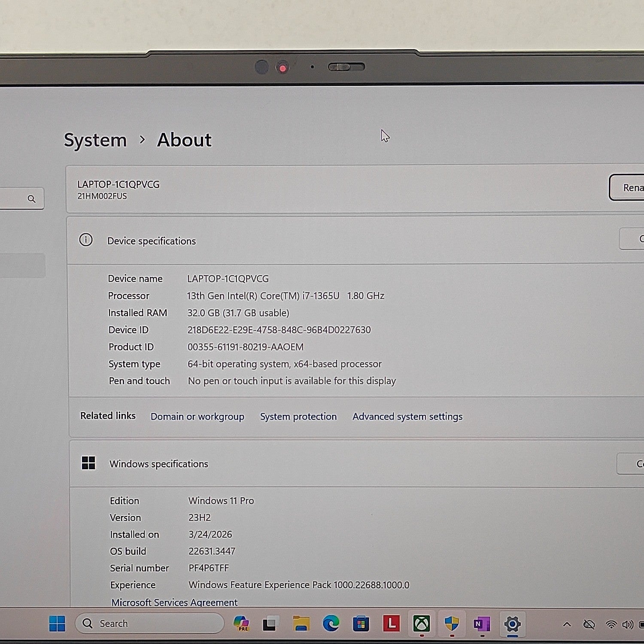Screen dimensions: 644x644
Task: Open Domain or workgroup link
Action: coord(197,416)
